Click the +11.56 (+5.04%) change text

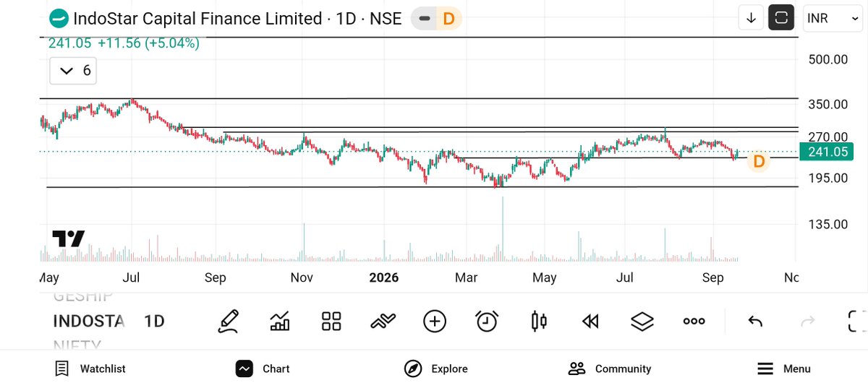(x=148, y=43)
